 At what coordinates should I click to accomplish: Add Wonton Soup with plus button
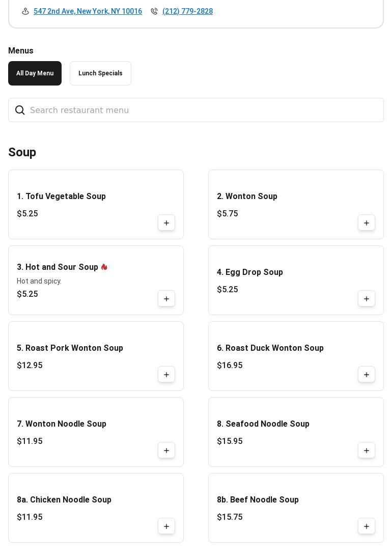367,223
